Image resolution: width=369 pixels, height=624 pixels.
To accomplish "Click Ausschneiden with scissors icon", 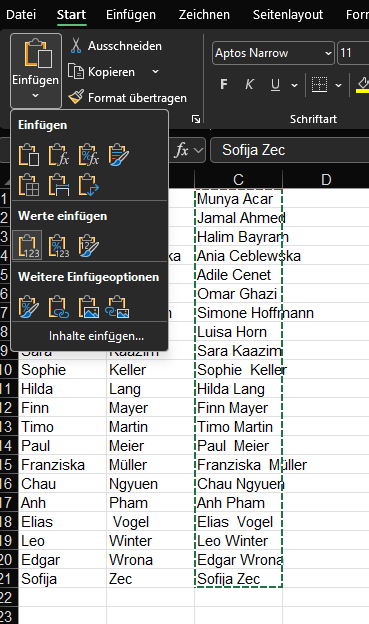I will 116,46.
